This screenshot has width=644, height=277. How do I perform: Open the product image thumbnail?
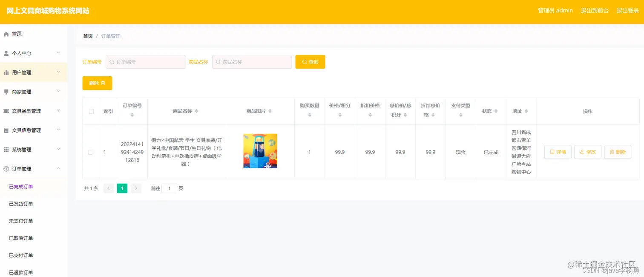pos(260,151)
